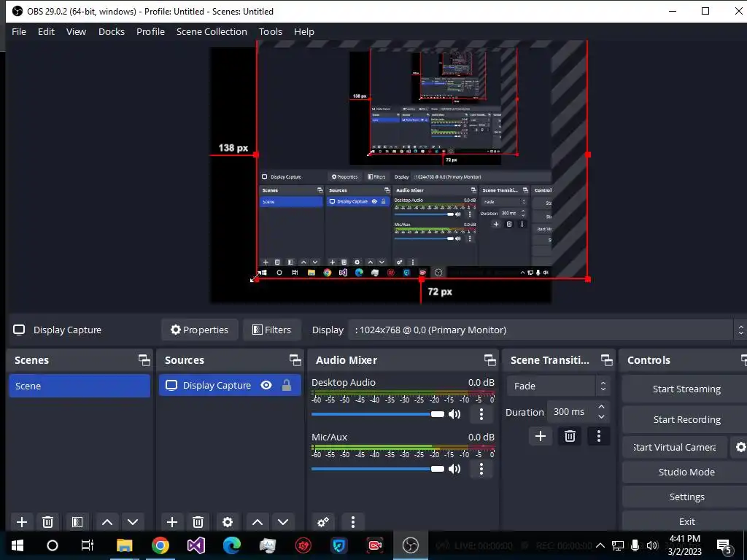Open Visual Studio from taskbar

(196, 545)
